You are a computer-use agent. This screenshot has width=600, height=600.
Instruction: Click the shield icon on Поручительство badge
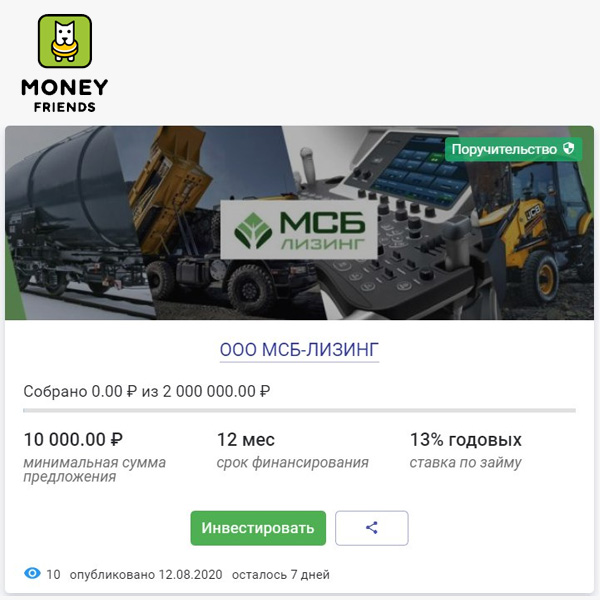(569, 149)
